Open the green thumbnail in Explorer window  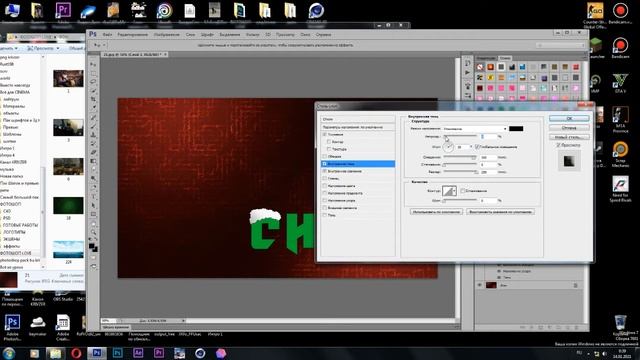point(68,205)
